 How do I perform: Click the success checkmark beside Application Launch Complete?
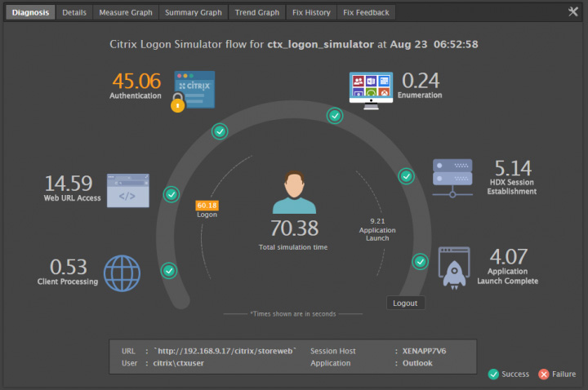coord(420,262)
